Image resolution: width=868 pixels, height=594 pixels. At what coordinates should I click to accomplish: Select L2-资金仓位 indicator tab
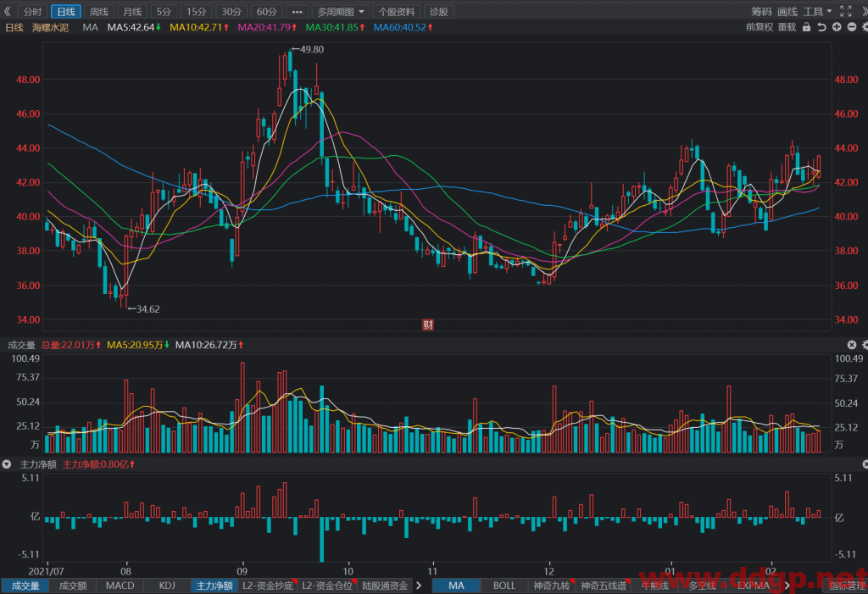click(328, 586)
